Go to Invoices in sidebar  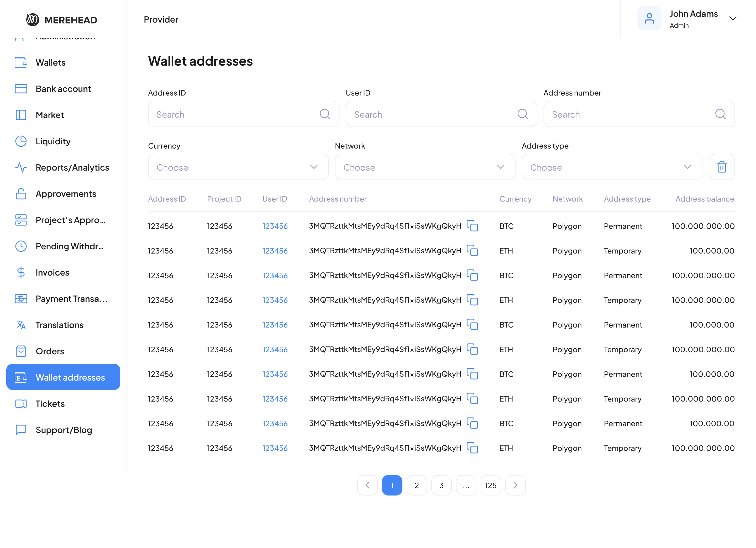coord(52,273)
